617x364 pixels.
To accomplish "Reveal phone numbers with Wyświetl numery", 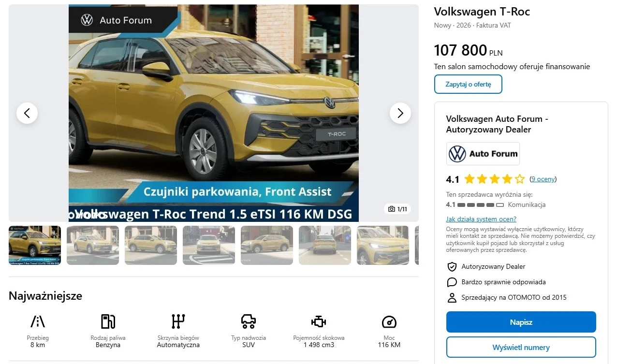I will click(x=521, y=347).
